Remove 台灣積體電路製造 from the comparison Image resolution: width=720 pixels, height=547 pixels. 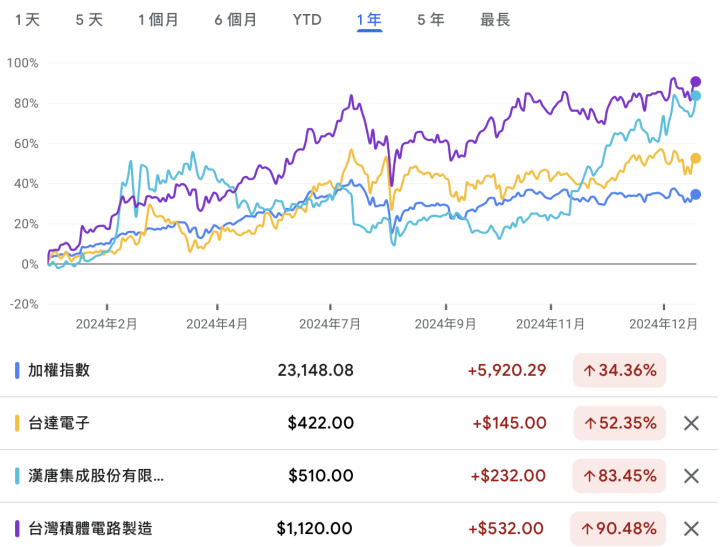(x=690, y=528)
